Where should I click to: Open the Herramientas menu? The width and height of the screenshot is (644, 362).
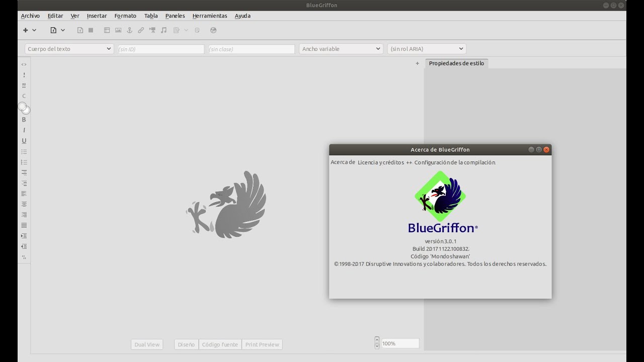click(210, 16)
